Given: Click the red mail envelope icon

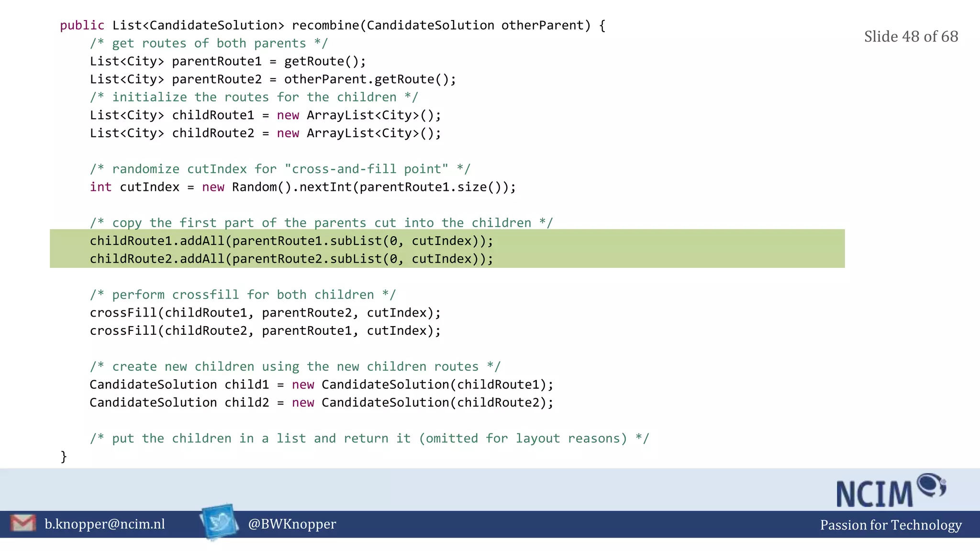Looking at the screenshot, I should (x=22, y=523).
